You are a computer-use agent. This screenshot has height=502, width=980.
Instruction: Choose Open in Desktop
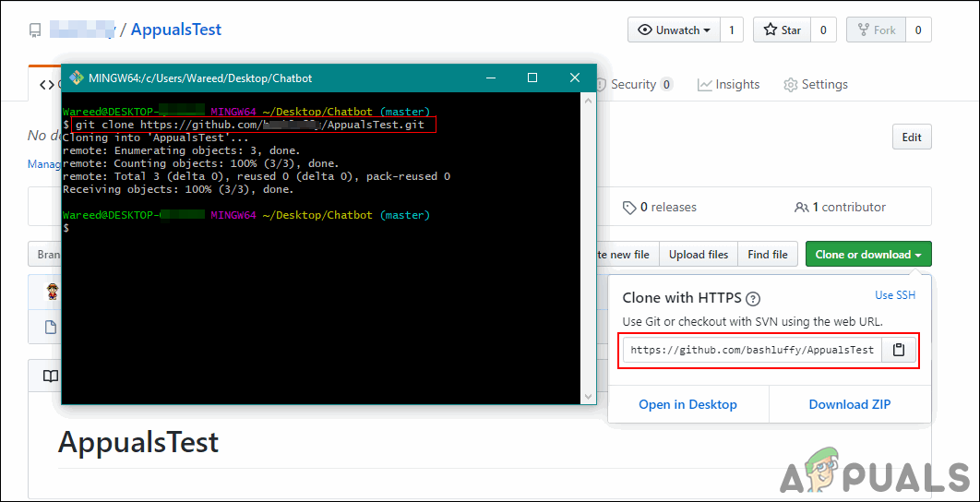pos(687,404)
